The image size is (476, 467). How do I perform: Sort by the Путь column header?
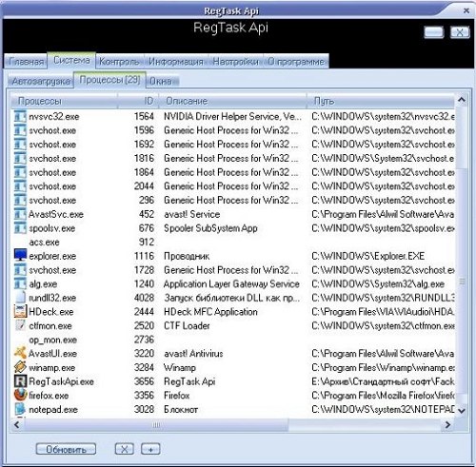[x=381, y=101]
